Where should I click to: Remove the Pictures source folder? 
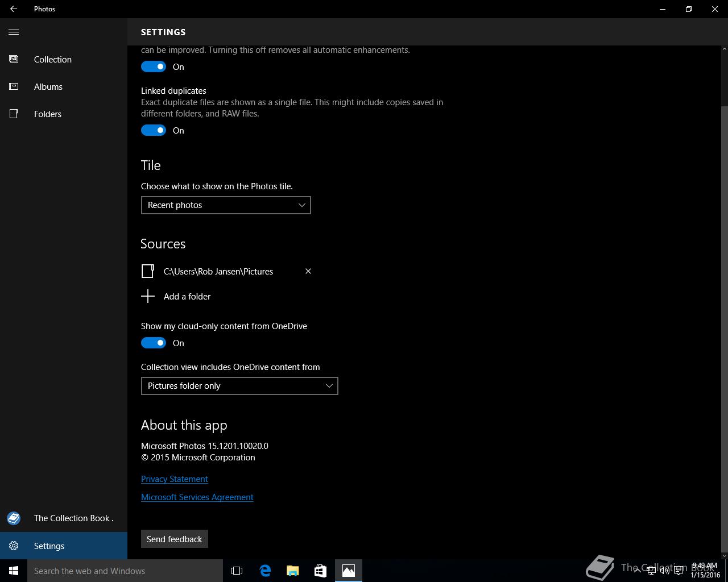coord(308,271)
